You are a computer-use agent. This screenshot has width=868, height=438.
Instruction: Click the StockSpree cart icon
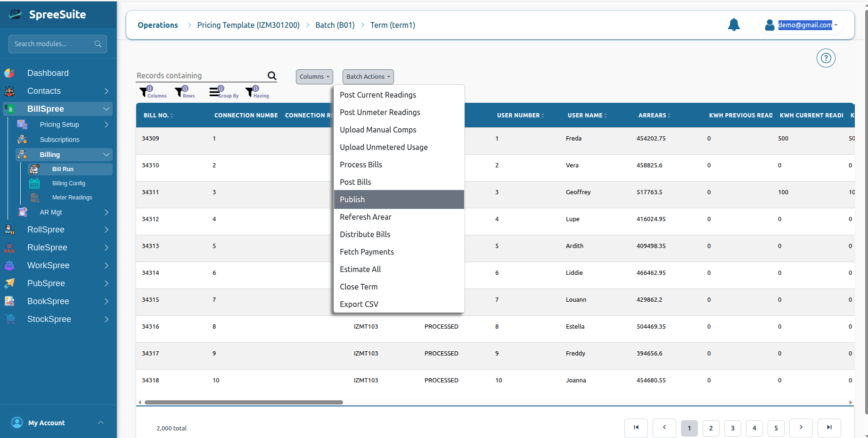coord(9,319)
